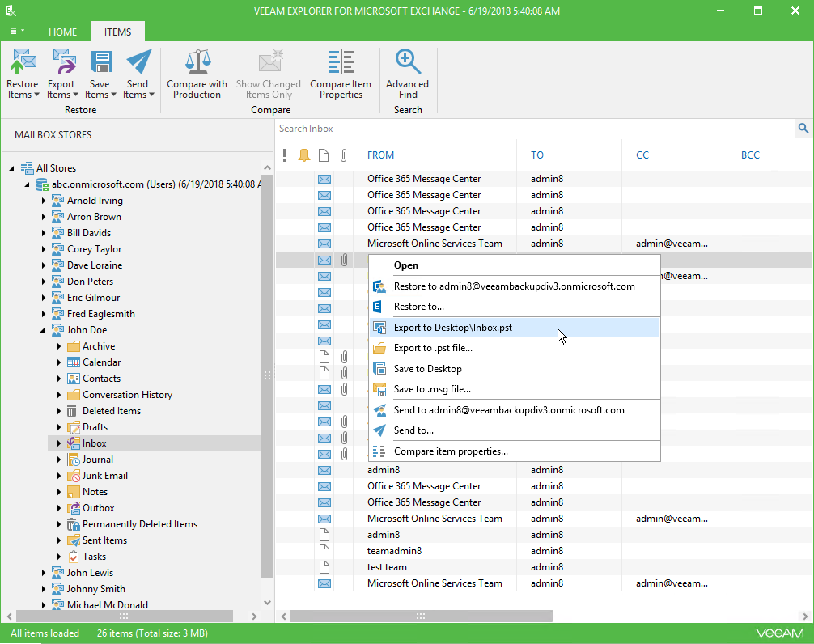
Task: Click the mailbox tree horizontal scrollbar thumb
Action: click(x=125, y=616)
